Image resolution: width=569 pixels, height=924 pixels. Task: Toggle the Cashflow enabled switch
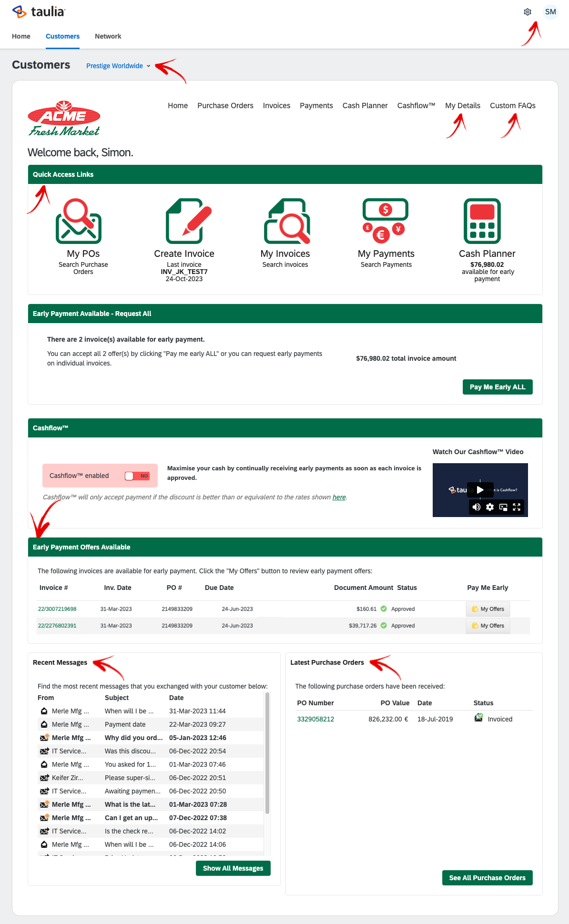(x=137, y=476)
